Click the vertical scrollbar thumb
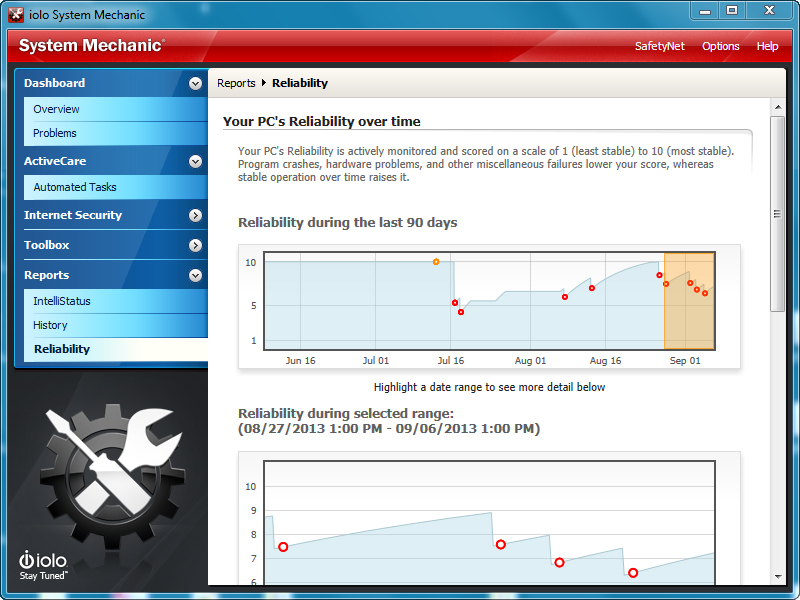 (x=778, y=214)
